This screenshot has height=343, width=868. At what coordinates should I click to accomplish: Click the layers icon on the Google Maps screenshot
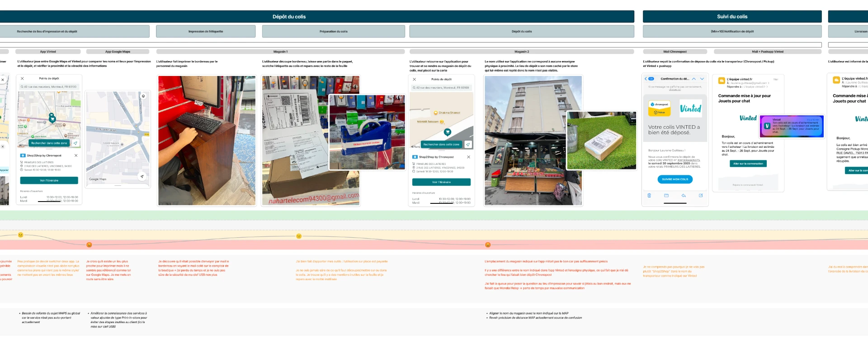point(143,96)
